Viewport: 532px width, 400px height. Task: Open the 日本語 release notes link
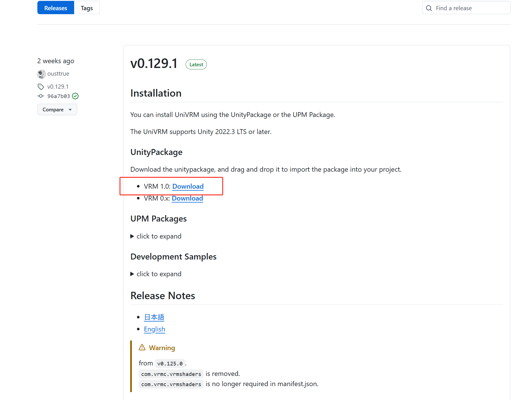coord(154,317)
